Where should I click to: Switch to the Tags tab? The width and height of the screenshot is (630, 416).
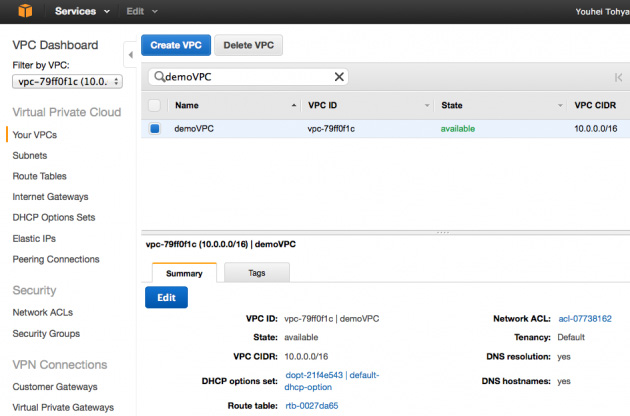(257, 273)
